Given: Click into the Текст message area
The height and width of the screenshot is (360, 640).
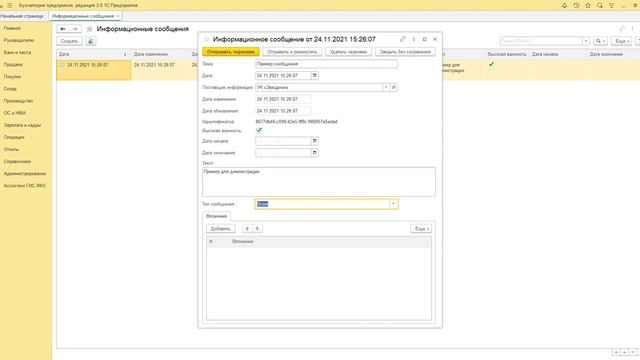Looking at the screenshot, I should (x=318, y=182).
